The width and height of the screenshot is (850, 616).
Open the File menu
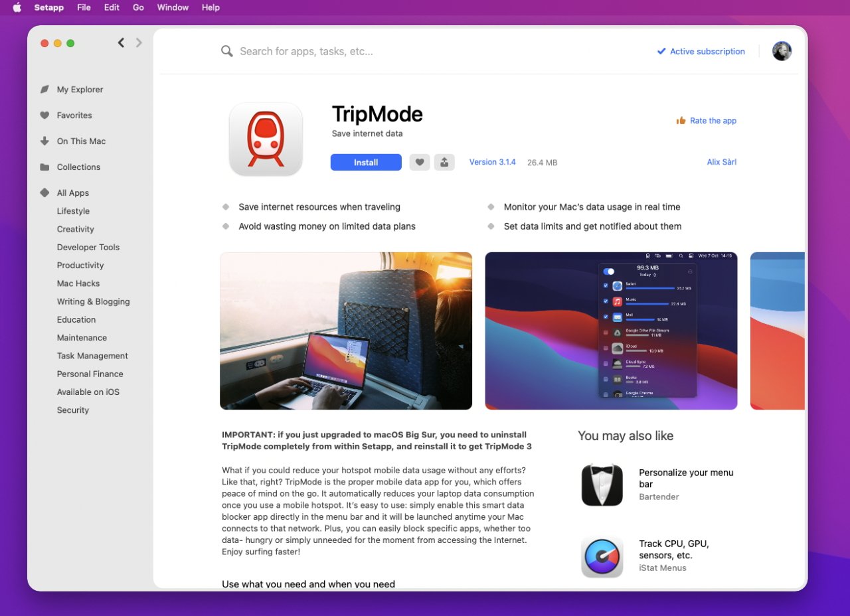[84, 7]
